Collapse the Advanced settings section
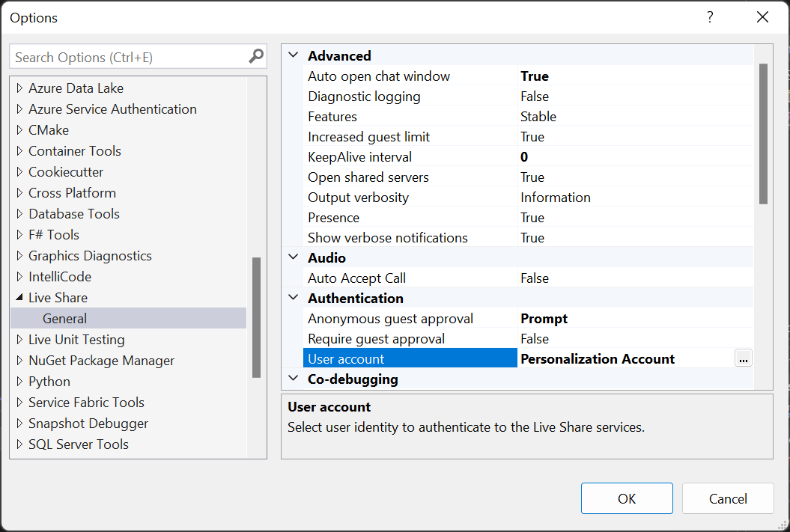 click(x=293, y=55)
